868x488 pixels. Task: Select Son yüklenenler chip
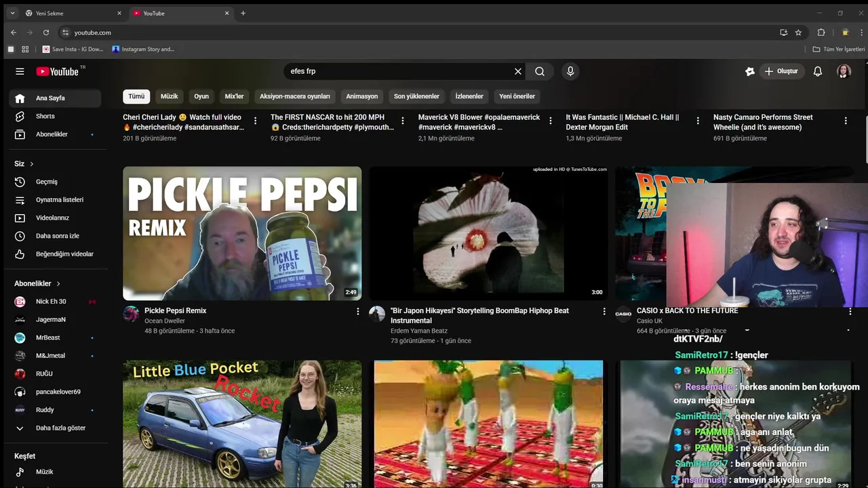point(417,96)
